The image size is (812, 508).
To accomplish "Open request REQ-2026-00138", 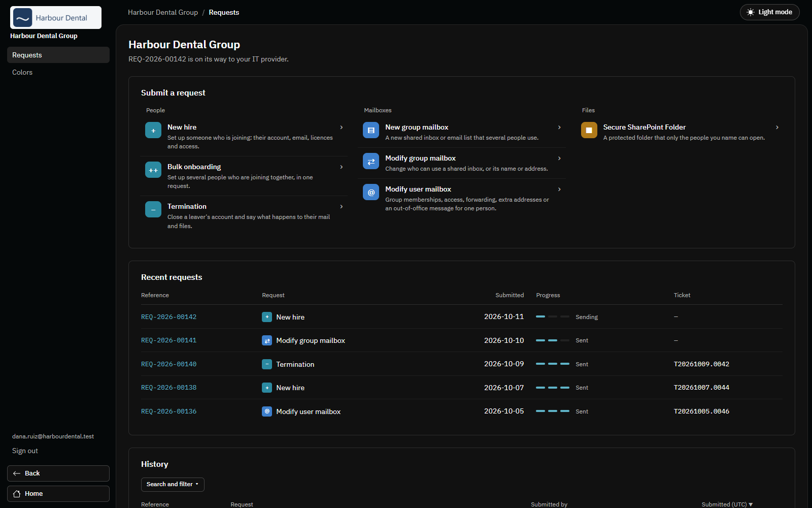I will (168, 388).
